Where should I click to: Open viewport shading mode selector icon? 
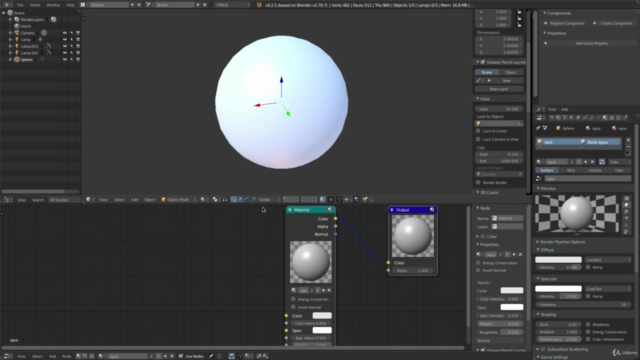click(x=203, y=200)
